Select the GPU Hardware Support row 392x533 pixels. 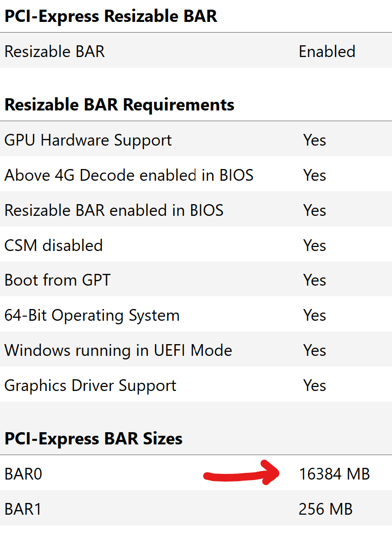click(87, 140)
